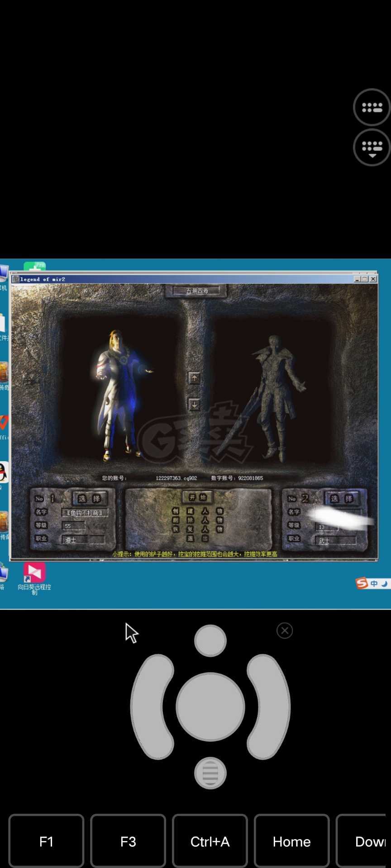391x868 pixels.
Task: Select 恢复人物 restore character option
Action: click(x=198, y=529)
